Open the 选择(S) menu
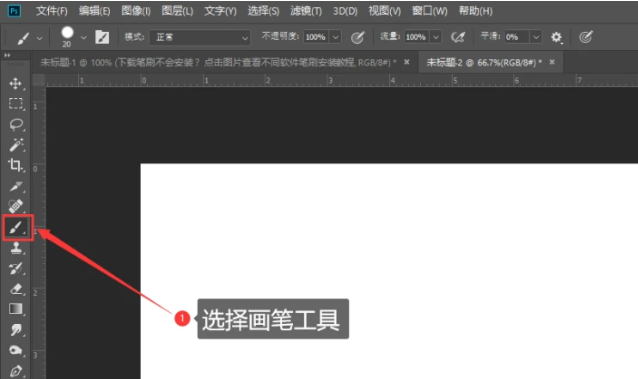638x379 pixels. (263, 11)
